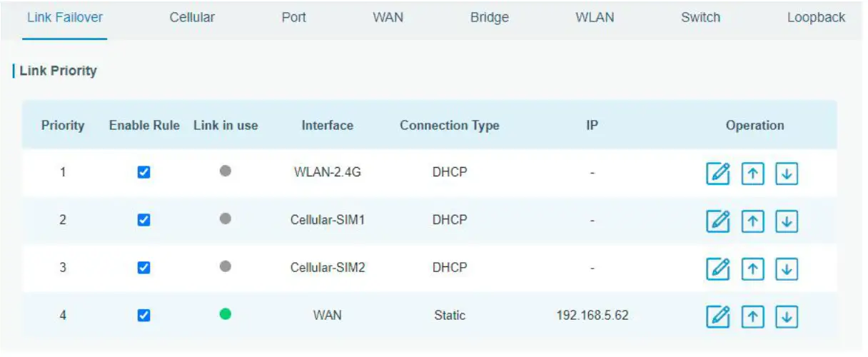Open the Loopback tab

(816, 18)
